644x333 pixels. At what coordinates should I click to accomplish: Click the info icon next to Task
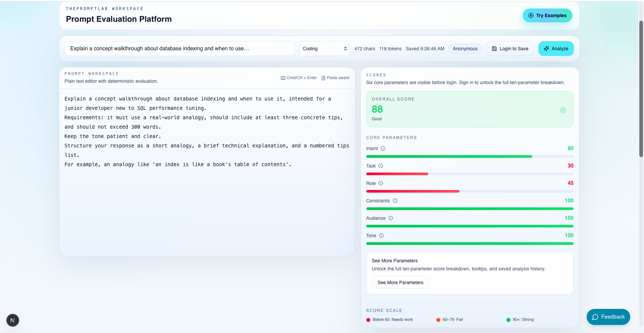click(381, 166)
